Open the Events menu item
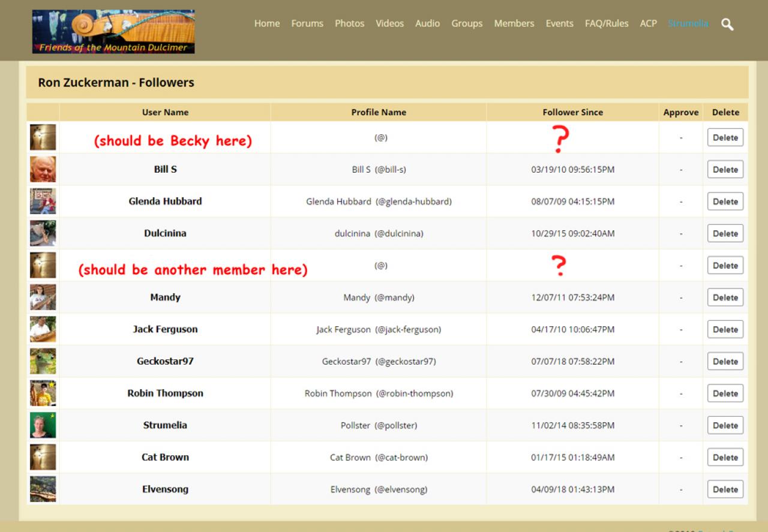 pyautogui.click(x=560, y=23)
